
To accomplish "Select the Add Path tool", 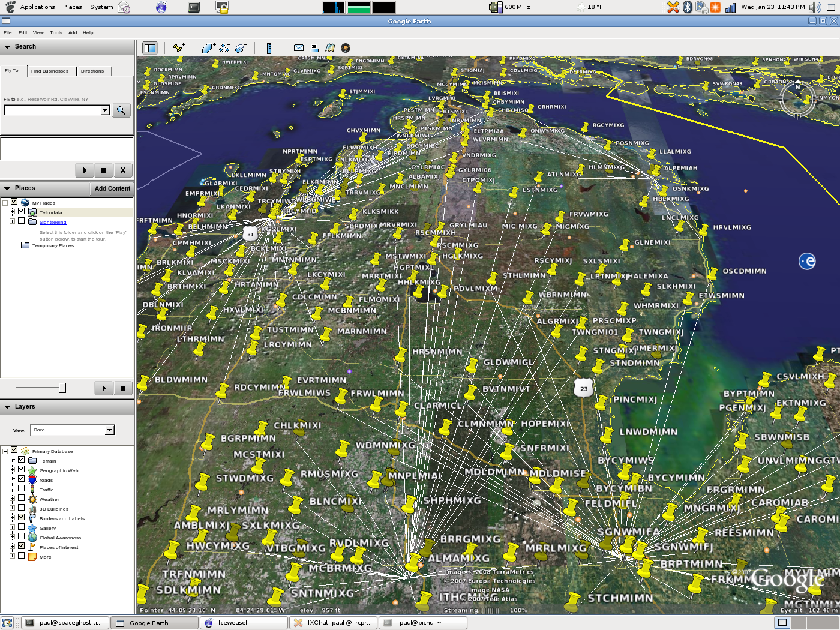I will (x=225, y=48).
